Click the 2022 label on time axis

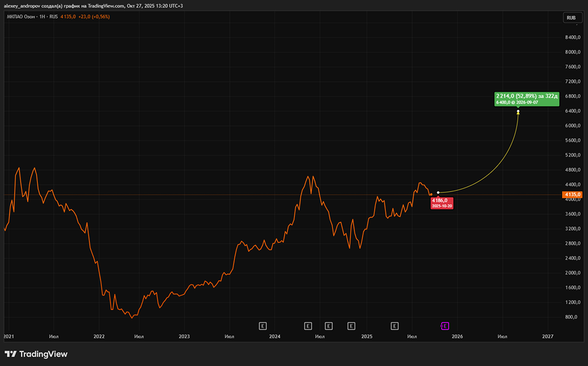pyautogui.click(x=99, y=337)
